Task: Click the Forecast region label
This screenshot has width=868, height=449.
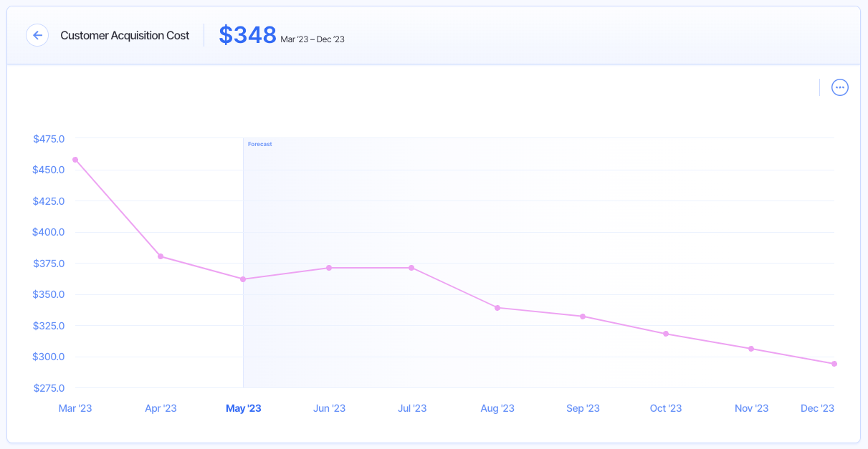Action: (259, 143)
